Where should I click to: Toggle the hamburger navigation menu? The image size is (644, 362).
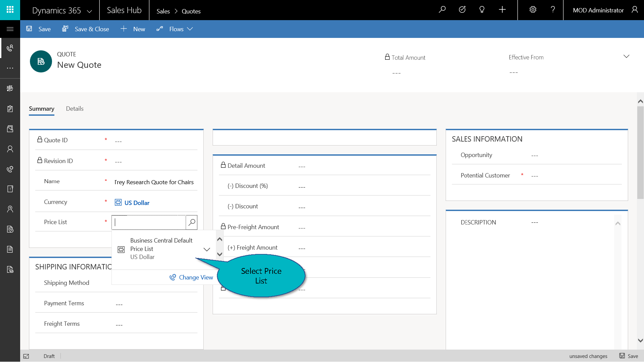(10, 29)
